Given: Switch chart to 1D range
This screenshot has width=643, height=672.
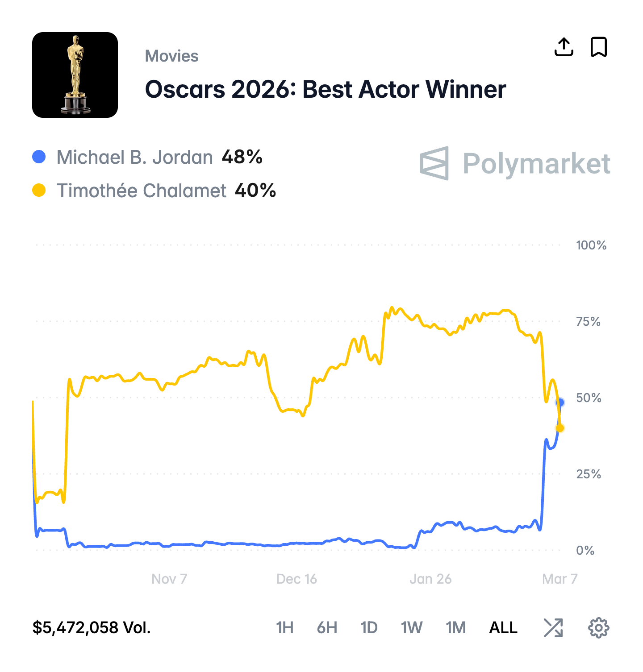Looking at the screenshot, I should 369,628.
